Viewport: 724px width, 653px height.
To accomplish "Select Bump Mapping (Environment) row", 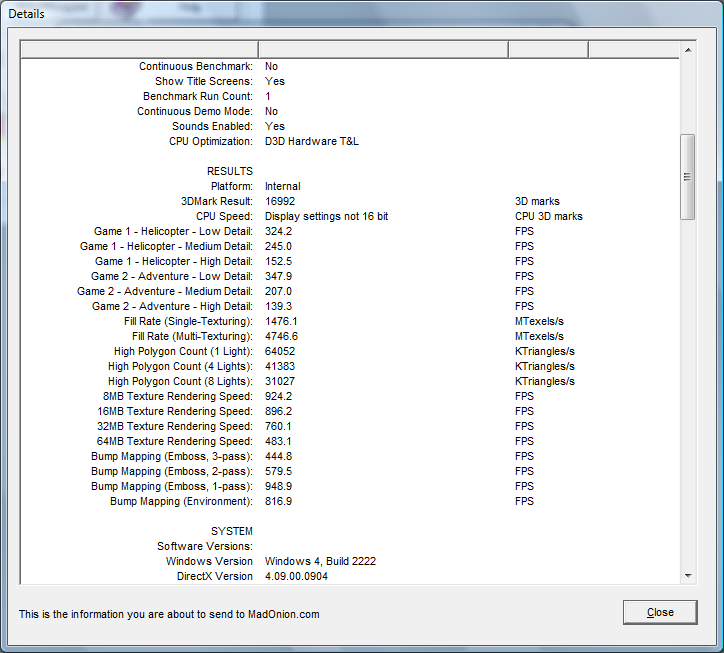I will click(x=181, y=501).
